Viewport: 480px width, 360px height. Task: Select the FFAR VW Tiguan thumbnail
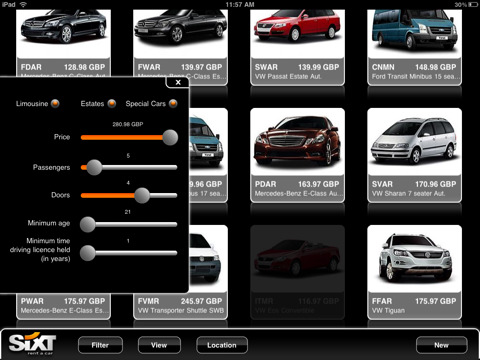pyautogui.click(x=414, y=272)
